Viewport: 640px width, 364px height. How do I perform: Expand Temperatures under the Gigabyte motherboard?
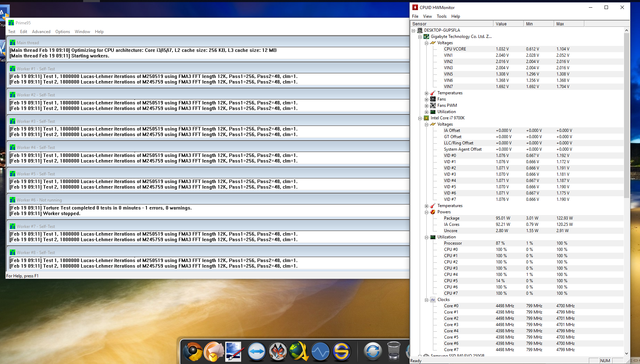click(x=427, y=93)
